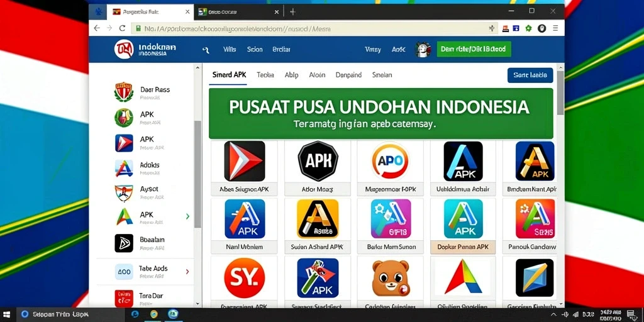This screenshot has width=644, height=322.
Task: Switch to the Aloin tab
Action: pyautogui.click(x=317, y=75)
